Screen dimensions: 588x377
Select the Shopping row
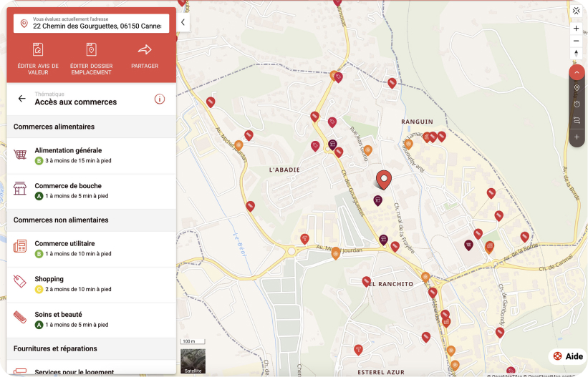92,285
